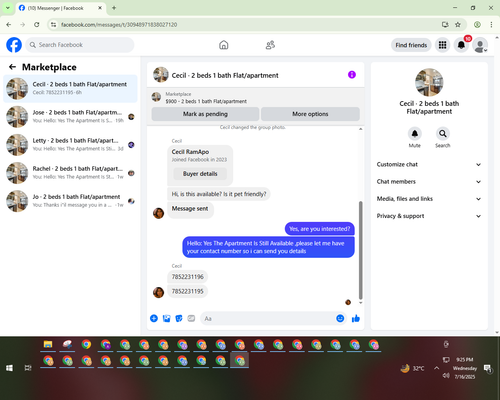Expand Chat members section
Screen dimensions: 500x400
click(x=429, y=182)
